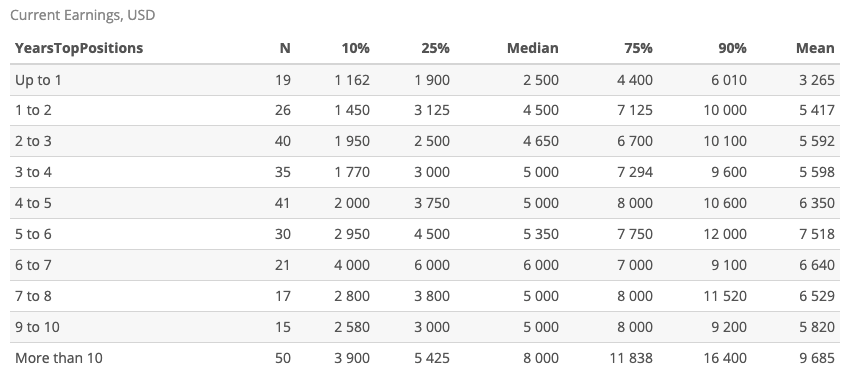Select the N value 41 cell
This screenshot has width=848, height=381.
click(x=283, y=203)
